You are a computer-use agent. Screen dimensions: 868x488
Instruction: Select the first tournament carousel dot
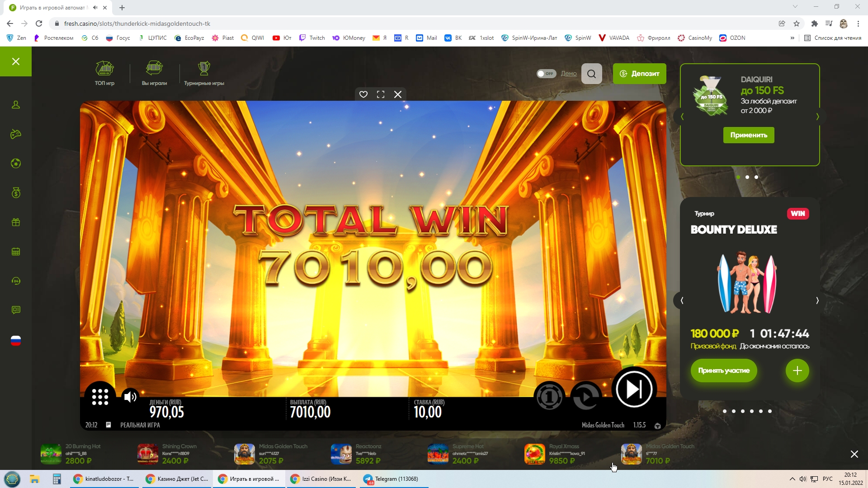725,411
